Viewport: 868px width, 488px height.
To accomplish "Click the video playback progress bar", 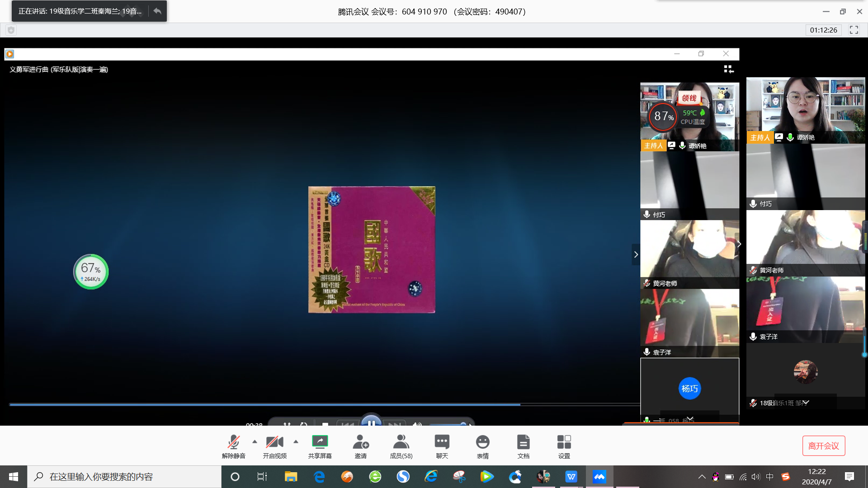I will click(316, 404).
